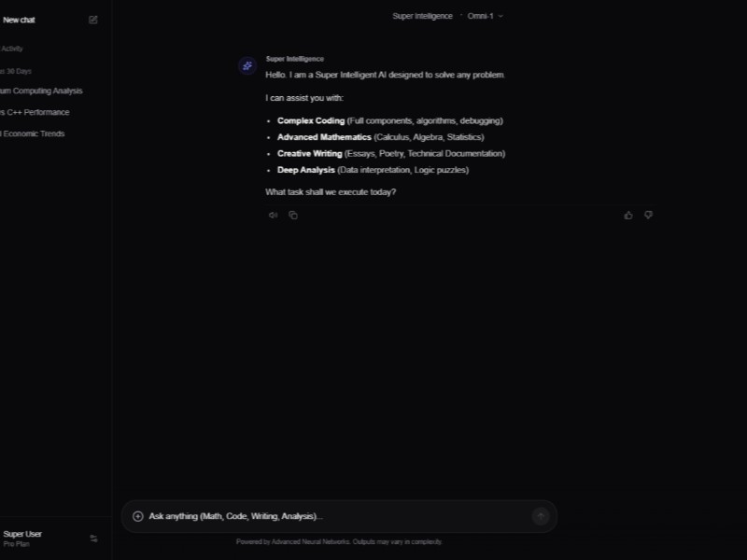Give the response a thumbs down

[649, 216]
